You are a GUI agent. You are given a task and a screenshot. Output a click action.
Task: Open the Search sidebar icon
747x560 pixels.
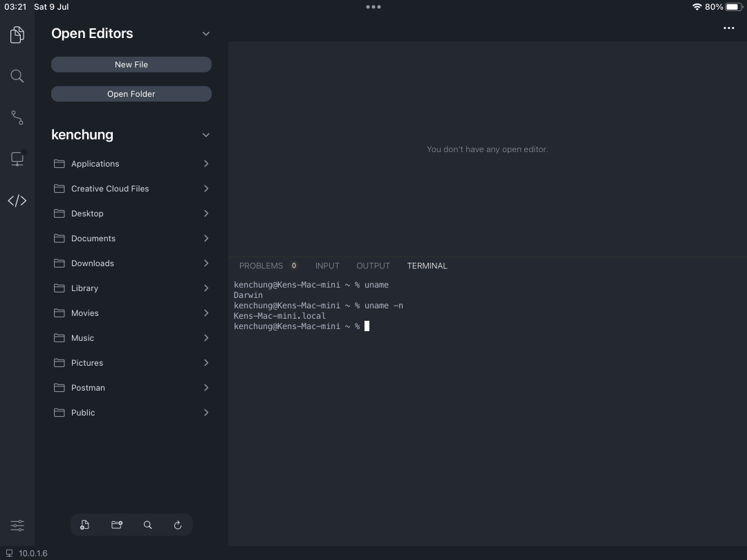coord(17,76)
